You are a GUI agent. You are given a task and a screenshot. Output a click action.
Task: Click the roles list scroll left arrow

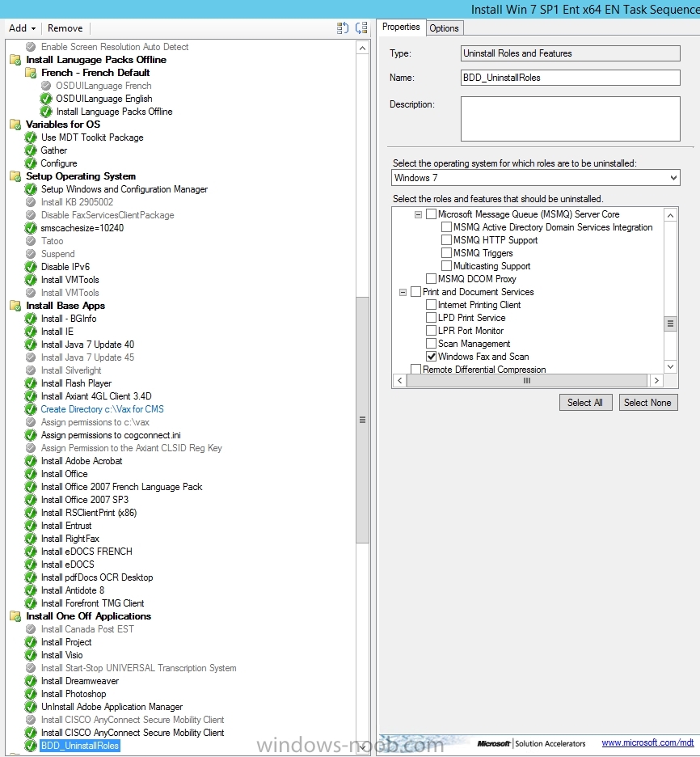coord(399,380)
